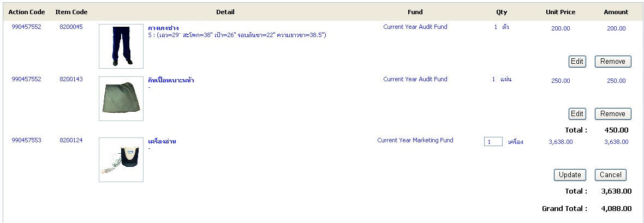Click action code 990457553
Viewport: 644px width, 223px height.
(26, 141)
